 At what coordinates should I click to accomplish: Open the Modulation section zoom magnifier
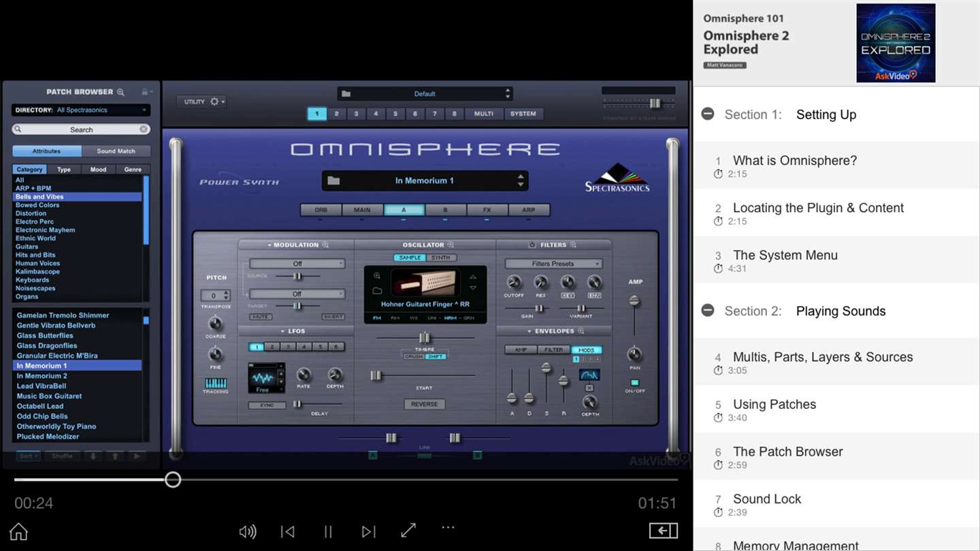(x=325, y=245)
